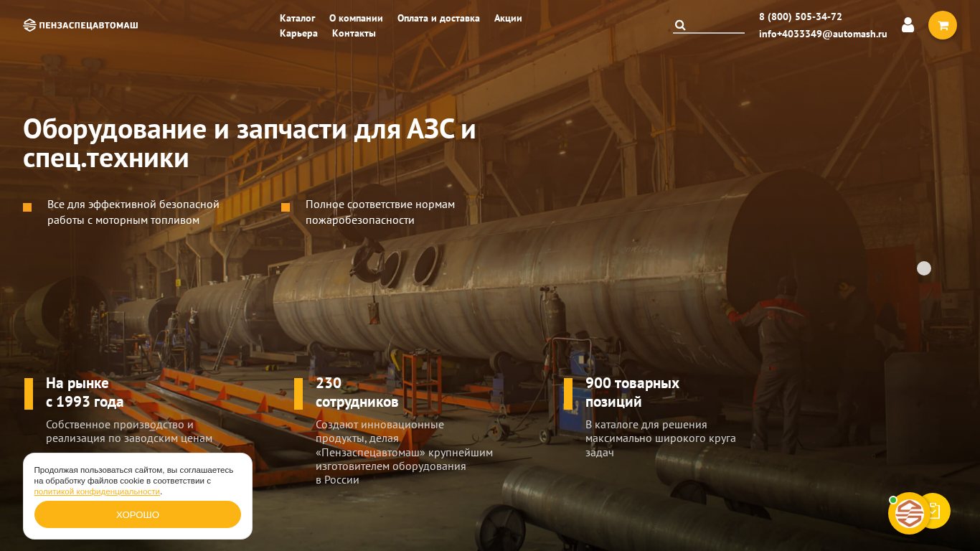Open Оплата и доставка section
This screenshot has height=551, width=980.
pyautogui.click(x=438, y=18)
